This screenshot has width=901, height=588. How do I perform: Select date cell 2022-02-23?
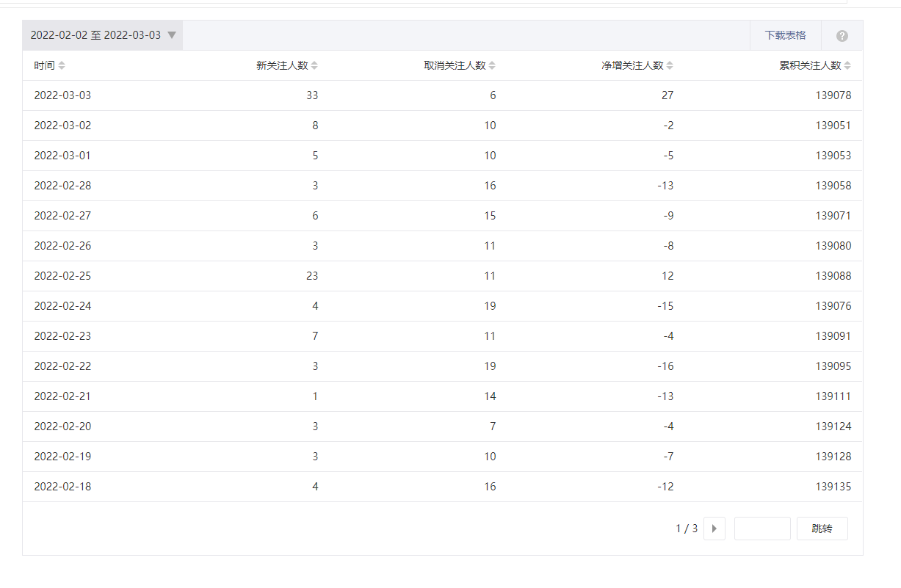pyautogui.click(x=62, y=336)
